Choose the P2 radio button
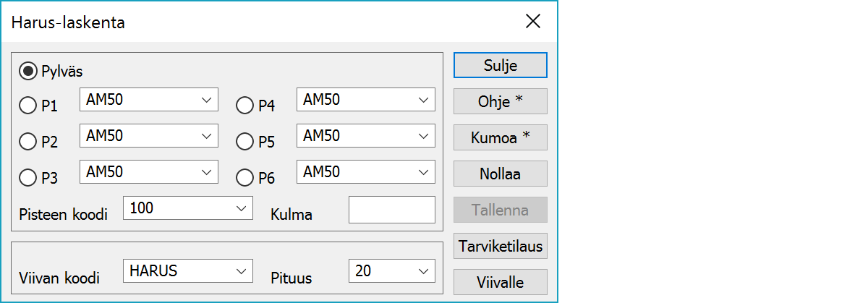 (x=29, y=142)
